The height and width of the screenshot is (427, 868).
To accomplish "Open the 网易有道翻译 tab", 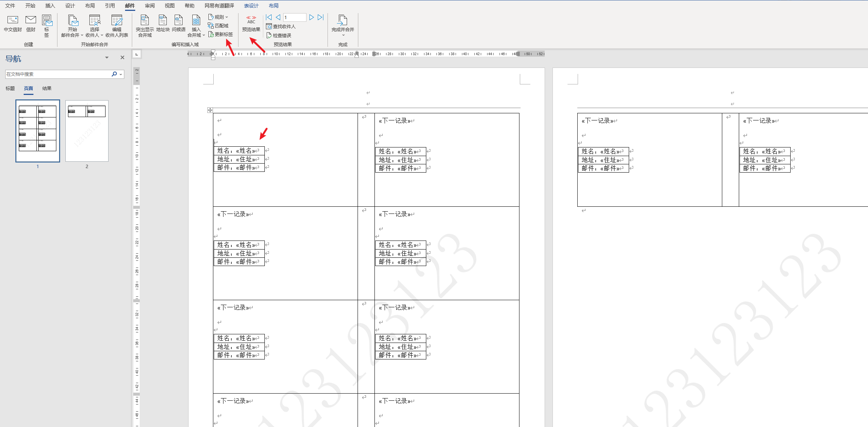I will (219, 6).
